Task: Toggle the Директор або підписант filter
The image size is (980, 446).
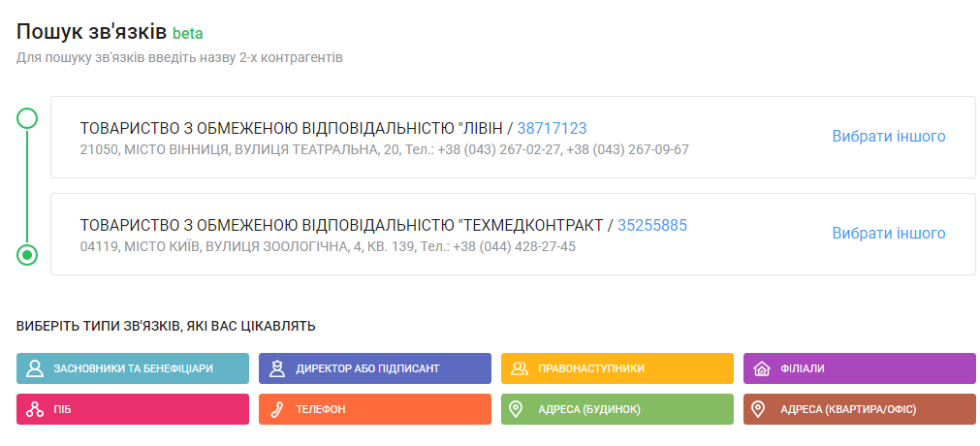Action: click(x=375, y=368)
